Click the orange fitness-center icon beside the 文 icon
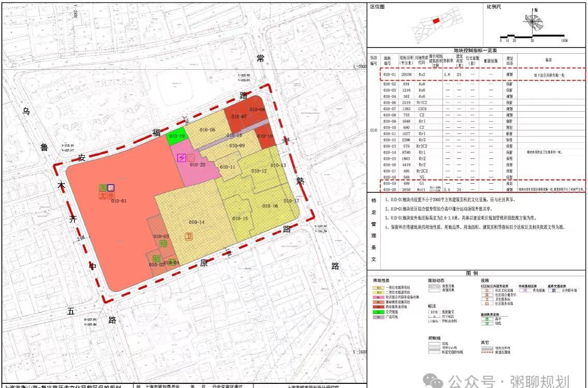This screenshot has height=388, width=588. 111,196
